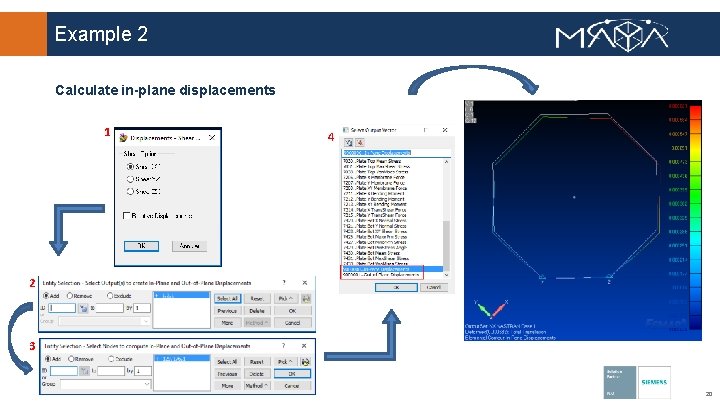Viewport: 720px width, 405px height.
Task: Confirm the Displacements dialog with OK
Action: (141, 246)
